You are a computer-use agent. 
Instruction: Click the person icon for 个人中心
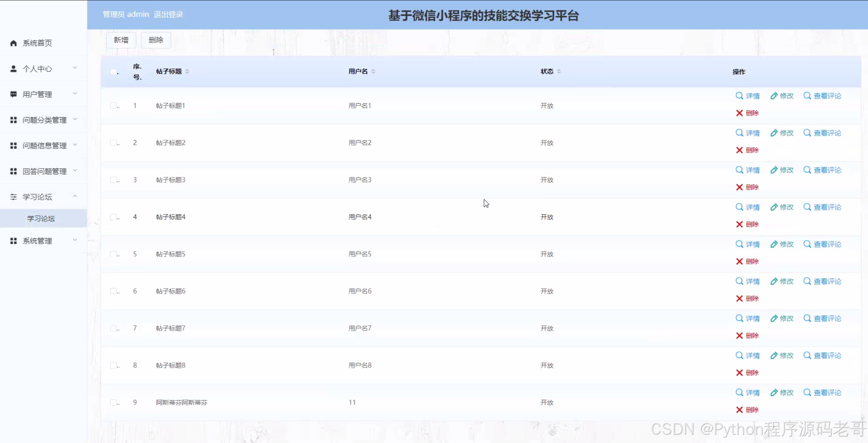click(13, 69)
